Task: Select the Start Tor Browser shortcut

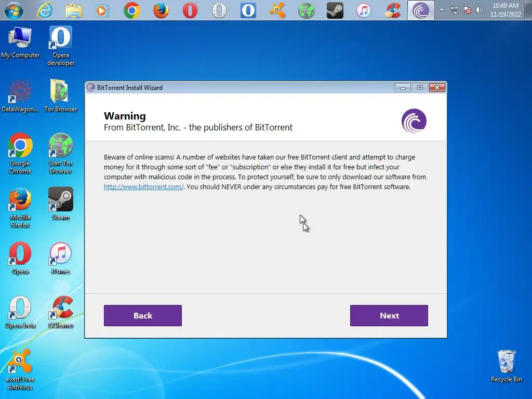Action: 60,153
